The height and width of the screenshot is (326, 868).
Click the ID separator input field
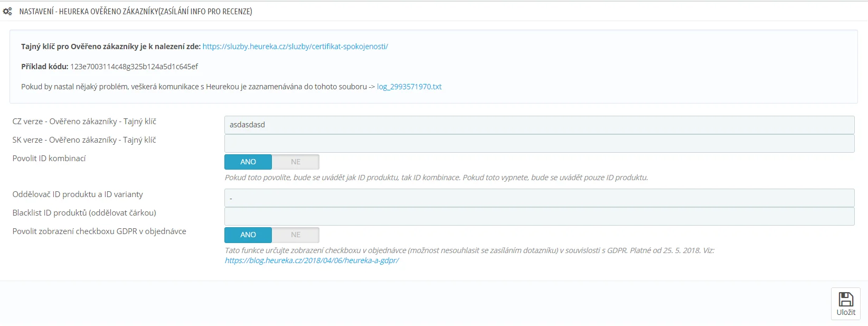539,198
